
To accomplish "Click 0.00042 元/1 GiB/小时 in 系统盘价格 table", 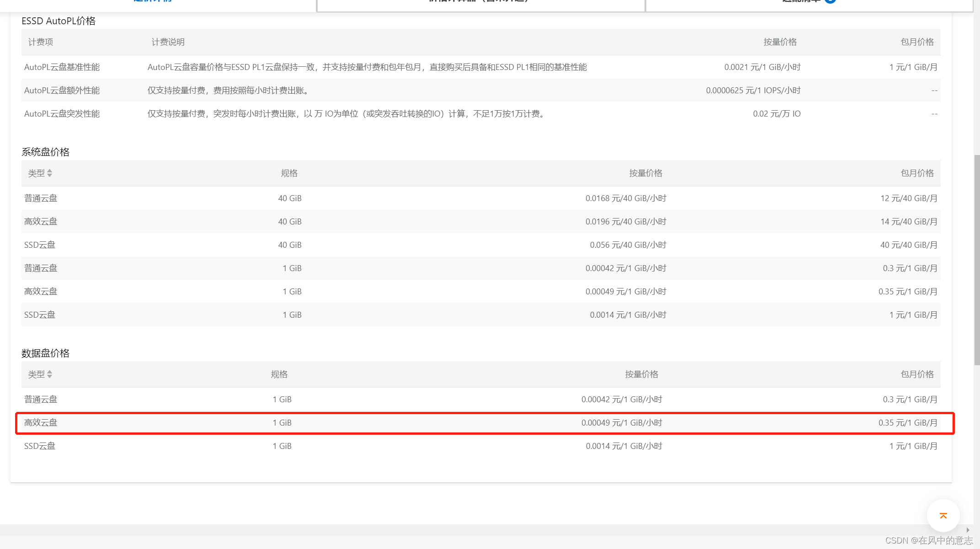I will point(626,268).
